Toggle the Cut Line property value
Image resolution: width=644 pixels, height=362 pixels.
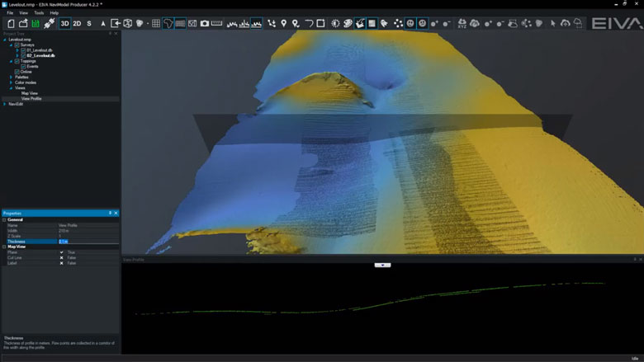(x=61, y=258)
